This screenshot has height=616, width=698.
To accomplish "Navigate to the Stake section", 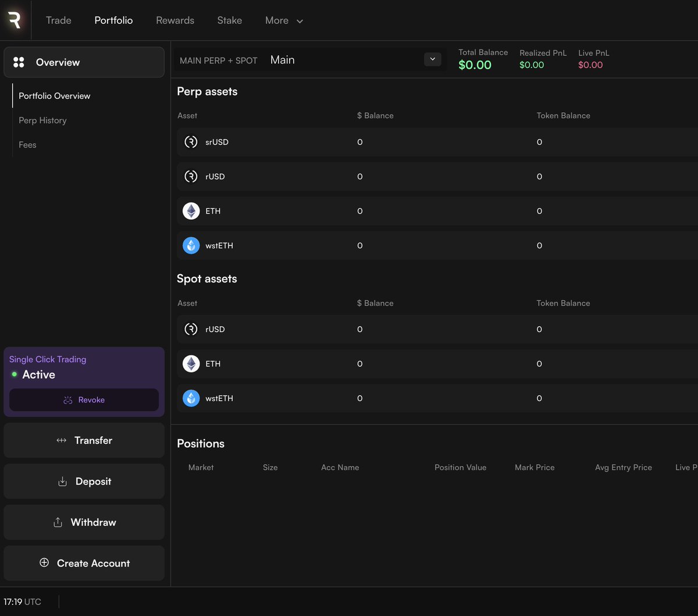I will 229,20.
